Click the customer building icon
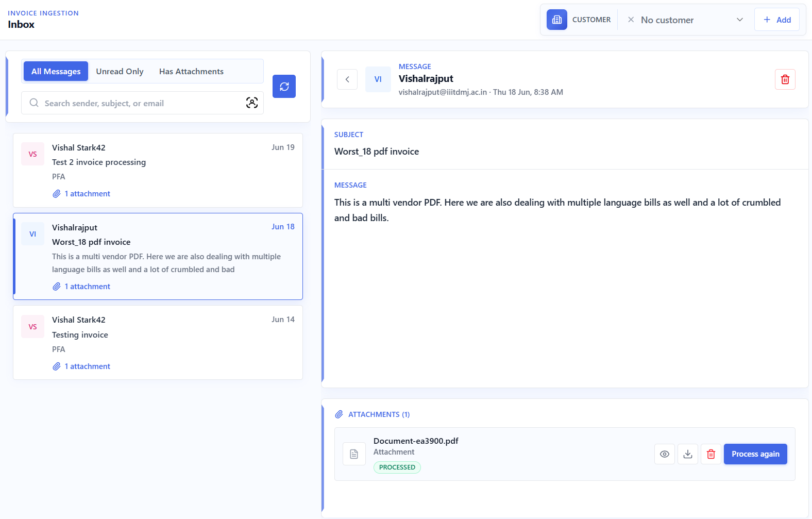 557,20
